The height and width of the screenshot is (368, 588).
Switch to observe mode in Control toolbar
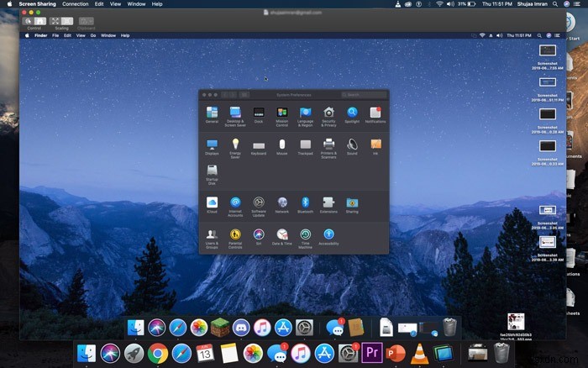coord(29,21)
